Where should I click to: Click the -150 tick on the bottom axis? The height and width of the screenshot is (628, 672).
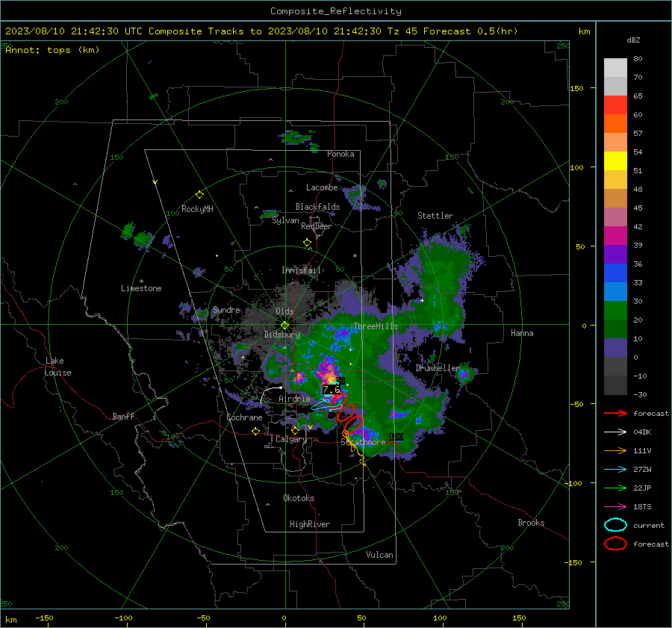[x=44, y=618]
